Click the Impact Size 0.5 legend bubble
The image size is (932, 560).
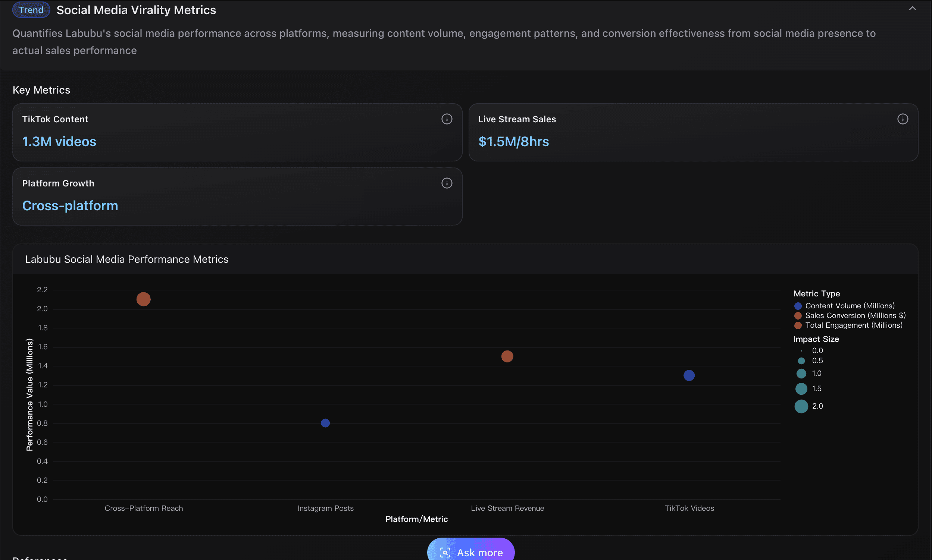pos(801,361)
